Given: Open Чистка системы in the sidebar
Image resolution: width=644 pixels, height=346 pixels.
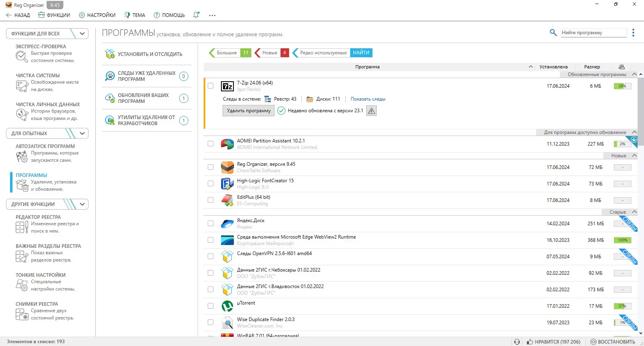Looking at the screenshot, I should [47, 82].
